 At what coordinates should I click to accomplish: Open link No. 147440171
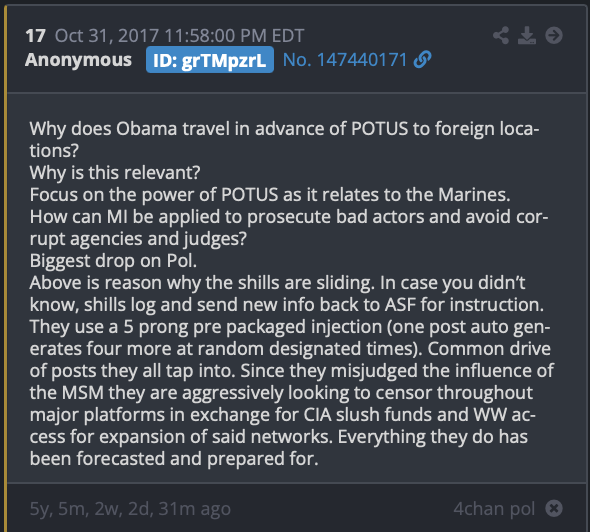click(345, 60)
